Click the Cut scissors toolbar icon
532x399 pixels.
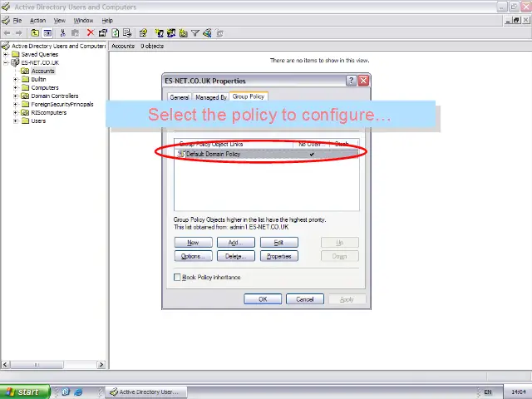(x=63, y=33)
